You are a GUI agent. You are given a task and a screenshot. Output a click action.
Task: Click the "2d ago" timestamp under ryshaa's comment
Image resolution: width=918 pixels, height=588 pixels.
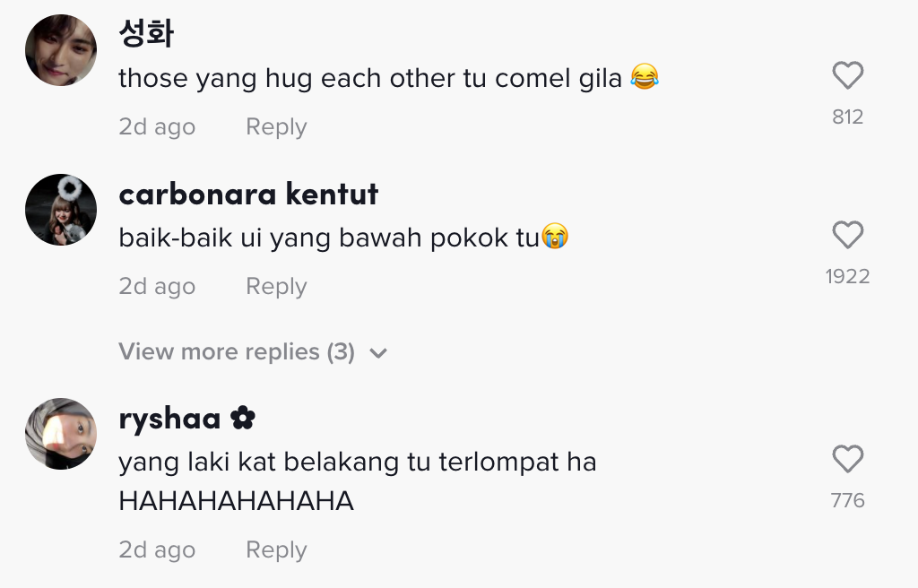coord(157,550)
